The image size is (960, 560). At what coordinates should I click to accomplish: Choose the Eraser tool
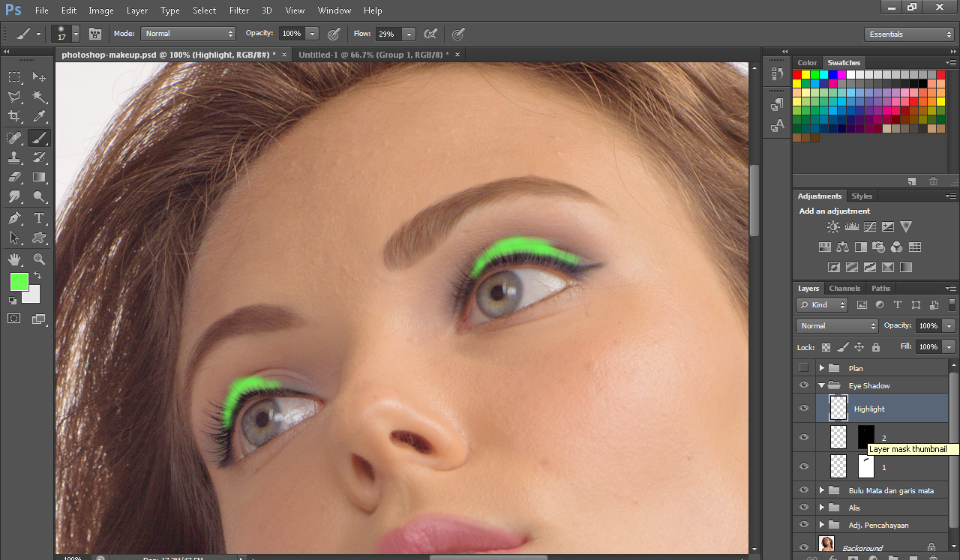coord(14,177)
